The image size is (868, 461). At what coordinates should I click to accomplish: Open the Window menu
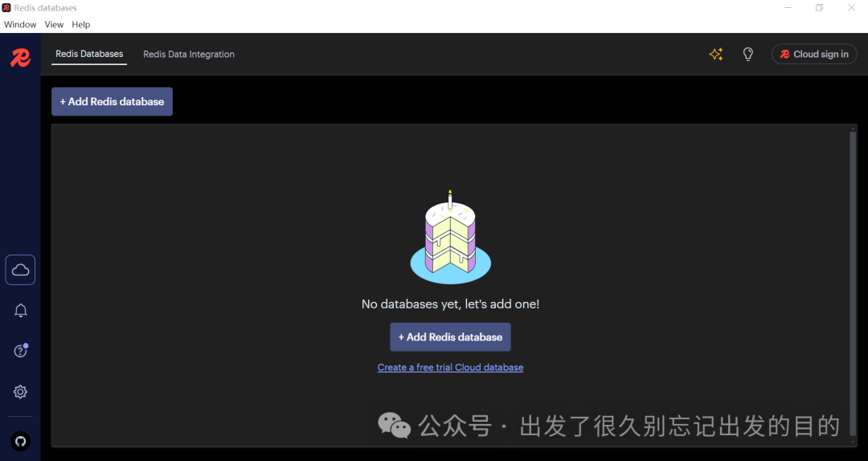tap(20, 24)
